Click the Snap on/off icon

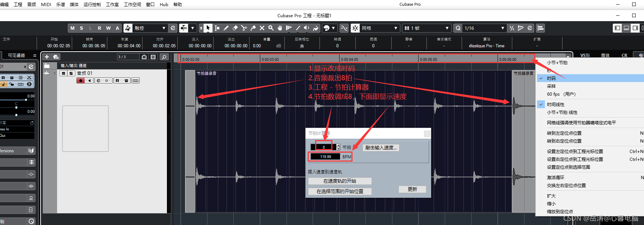[x=355, y=28]
